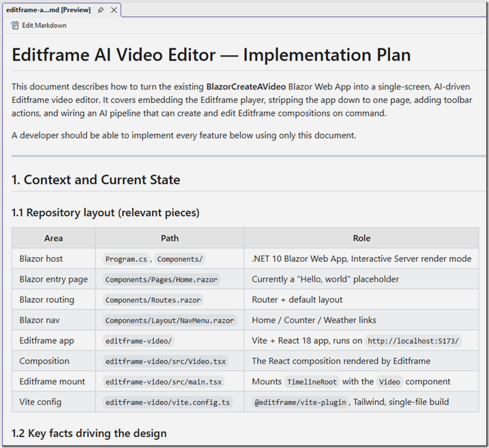
Task: Click the editframe-video/src/main.tsx path
Action: click(x=164, y=382)
